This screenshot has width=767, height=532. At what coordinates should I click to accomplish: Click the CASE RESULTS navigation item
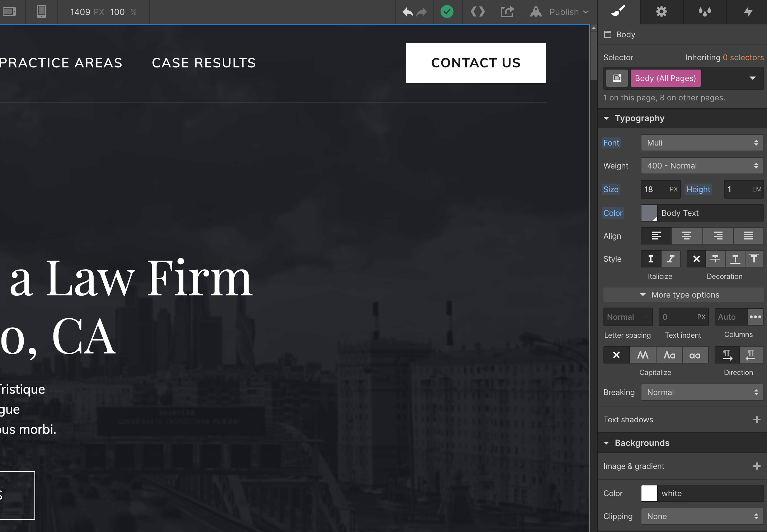204,63
